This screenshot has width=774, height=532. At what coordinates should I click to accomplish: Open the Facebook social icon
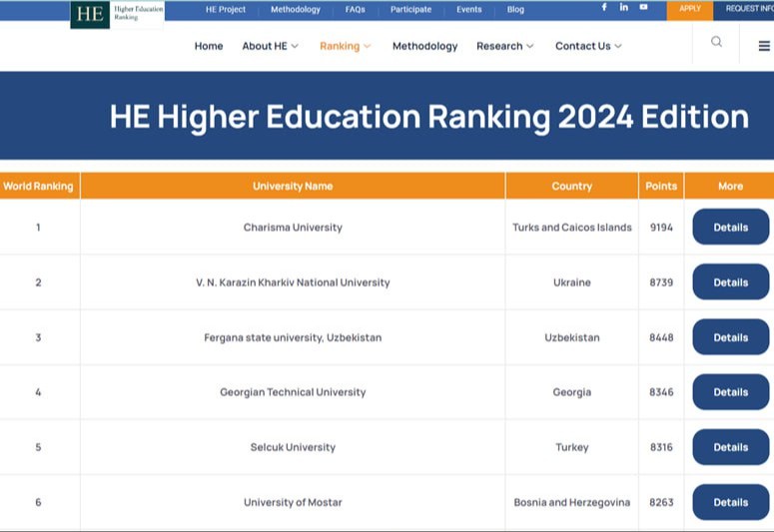point(603,8)
